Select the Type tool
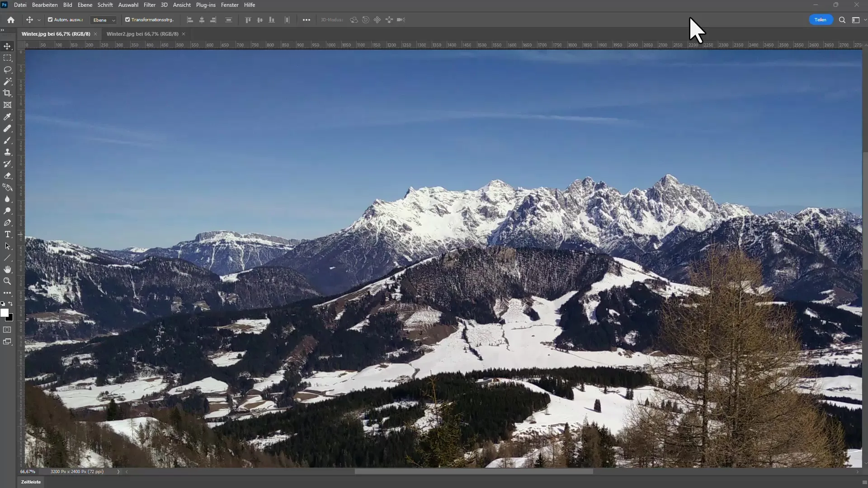 point(7,234)
